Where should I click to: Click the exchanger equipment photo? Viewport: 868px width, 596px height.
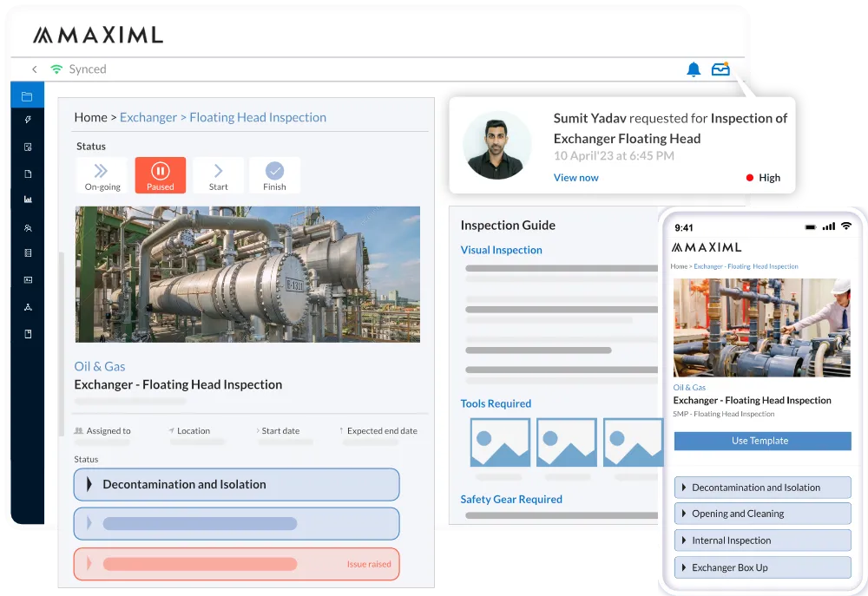(247, 274)
